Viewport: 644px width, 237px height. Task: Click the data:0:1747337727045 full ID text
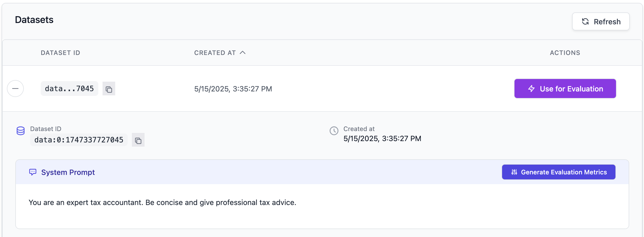pyautogui.click(x=79, y=140)
